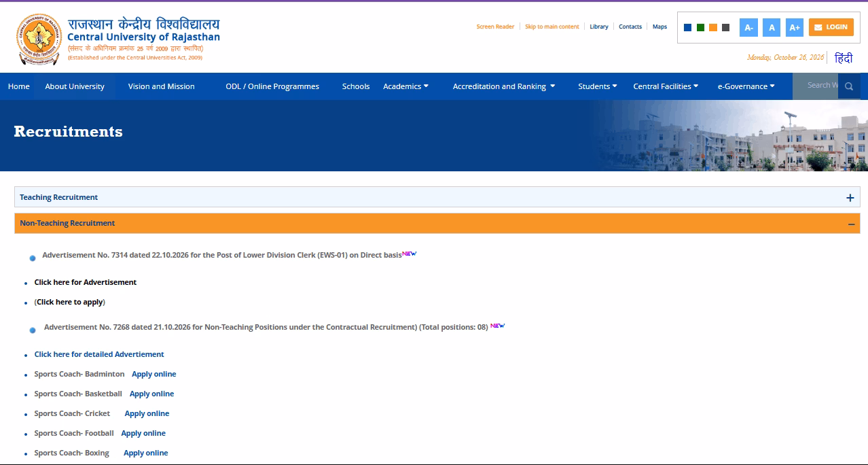This screenshot has height=465, width=868.
Task: Expand the Central Facilities dropdown
Action: (x=666, y=86)
